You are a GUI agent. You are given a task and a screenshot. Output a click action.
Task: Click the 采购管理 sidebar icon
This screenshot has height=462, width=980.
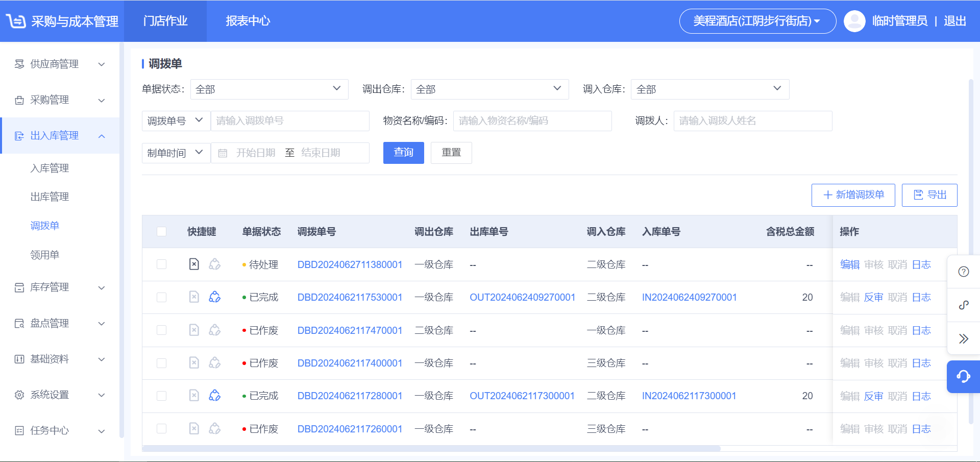pos(19,100)
